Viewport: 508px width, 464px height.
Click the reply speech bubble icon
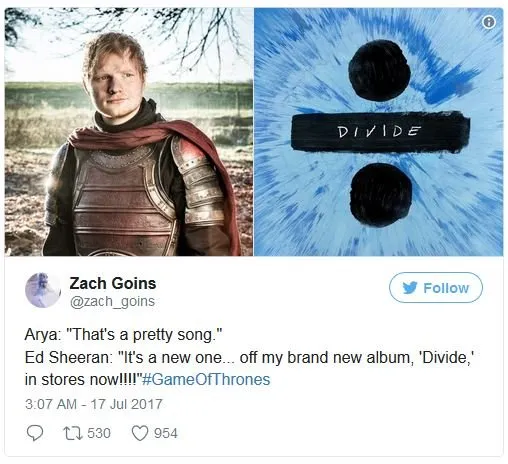coord(35,433)
